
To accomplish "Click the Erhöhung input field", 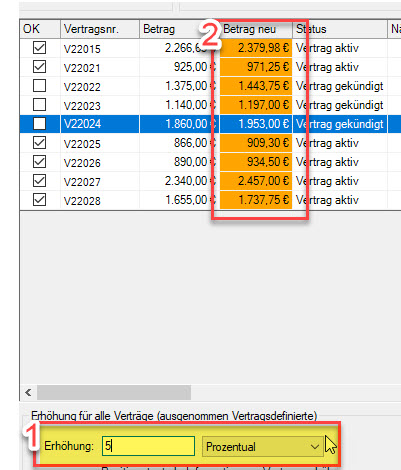I will 148,446.
